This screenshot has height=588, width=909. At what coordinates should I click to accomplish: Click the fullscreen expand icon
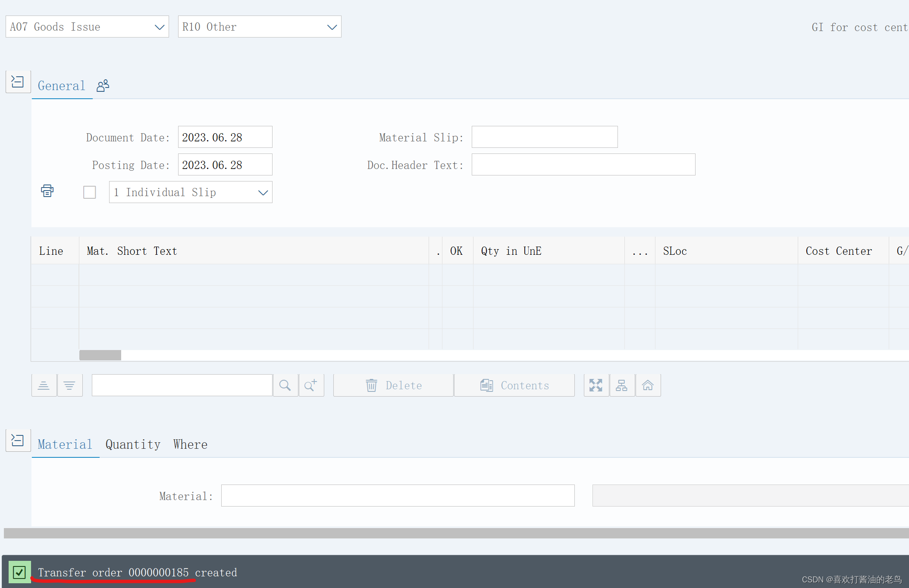[x=596, y=385]
